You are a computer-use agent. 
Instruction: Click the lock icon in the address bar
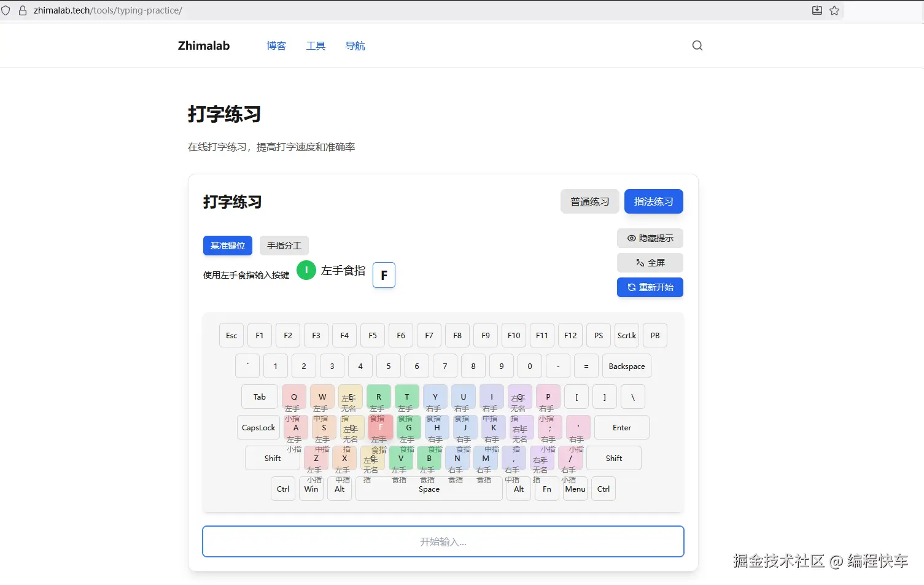tap(22, 10)
